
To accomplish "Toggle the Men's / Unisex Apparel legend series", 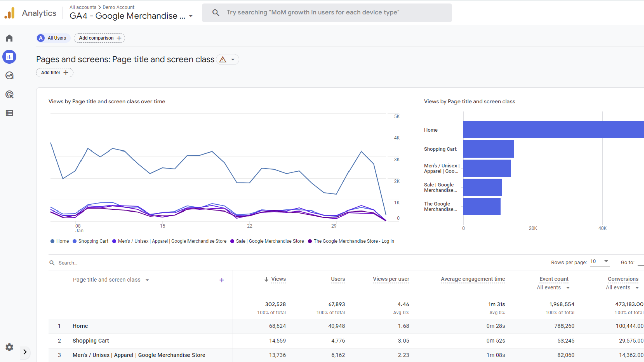I will (169, 241).
